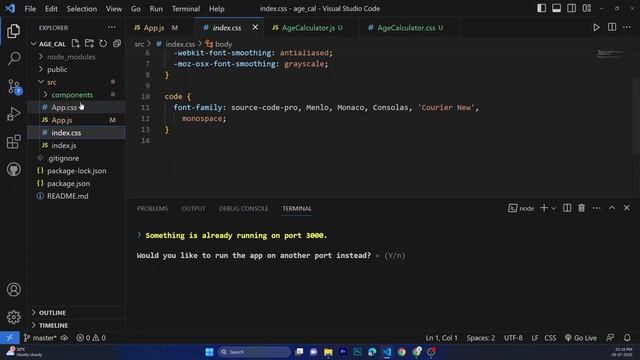Kill terminal with the trash icon
This screenshot has height=360, width=640.
pos(582,208)
